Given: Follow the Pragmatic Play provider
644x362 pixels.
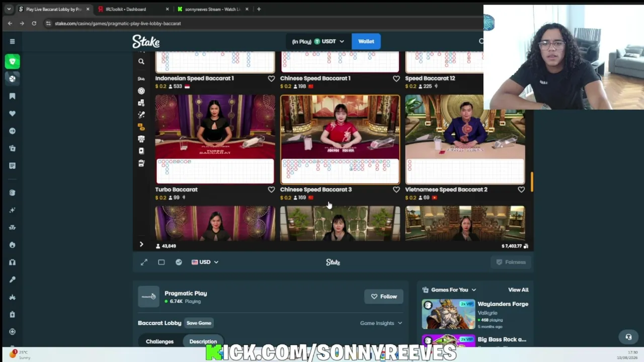Looking at the screenshot, I should pos(384,297).
